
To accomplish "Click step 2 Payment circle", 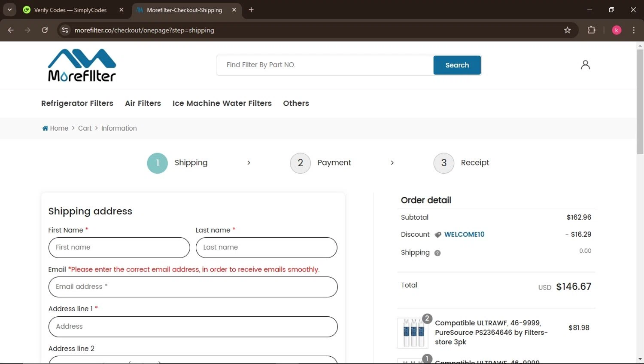I will (x=301, y=163).
